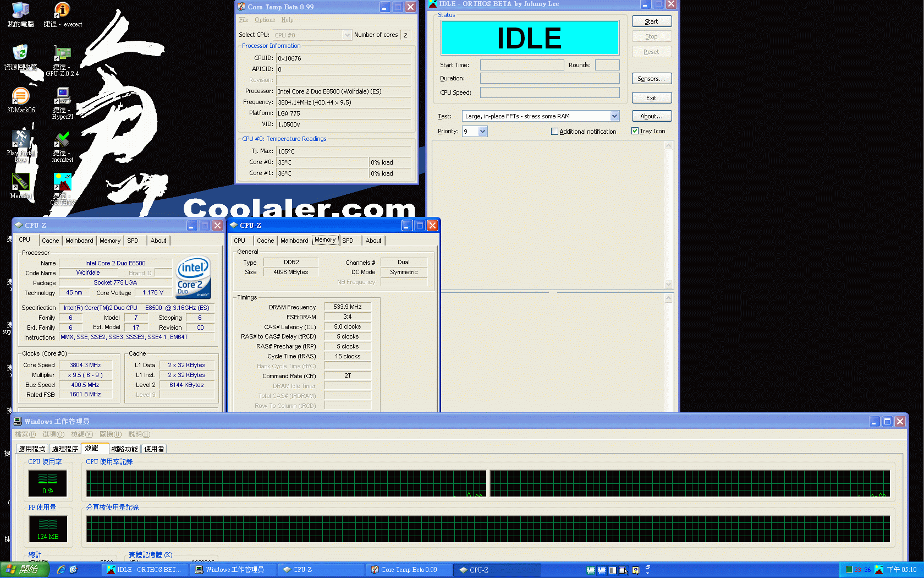Open the 開始 Start menu
The width and height of the screenshot is (924, 578).
tap(25, 570)
